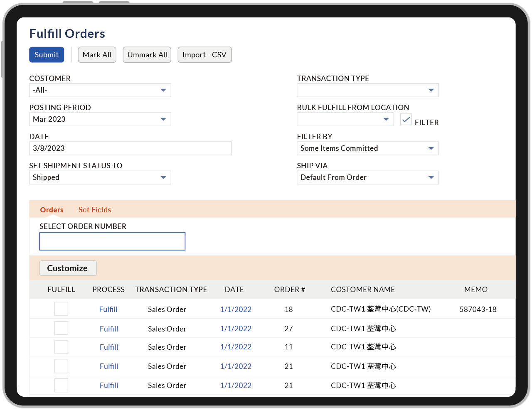Check the fulfill box for order 18
The image size is (532, 410).
point(61,309)
